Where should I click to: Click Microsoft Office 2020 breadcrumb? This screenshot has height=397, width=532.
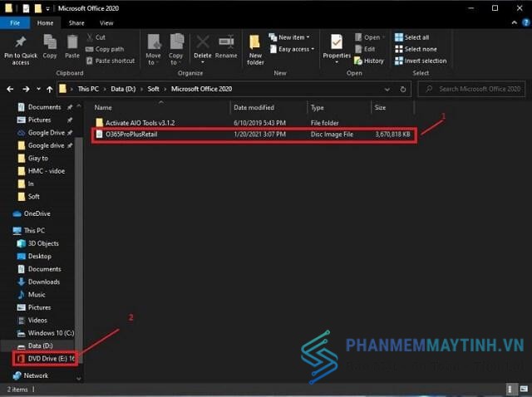[201, 89]
